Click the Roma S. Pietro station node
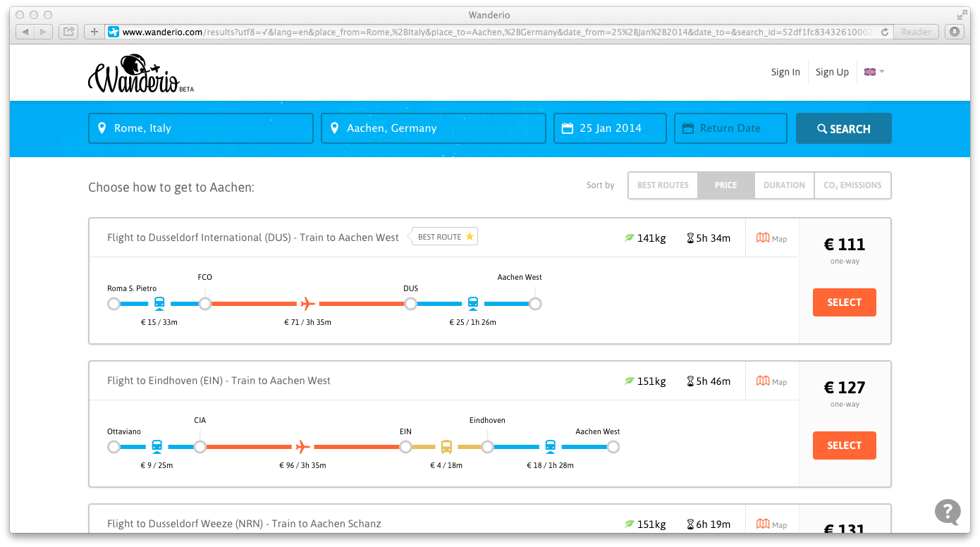 [114, 304]
